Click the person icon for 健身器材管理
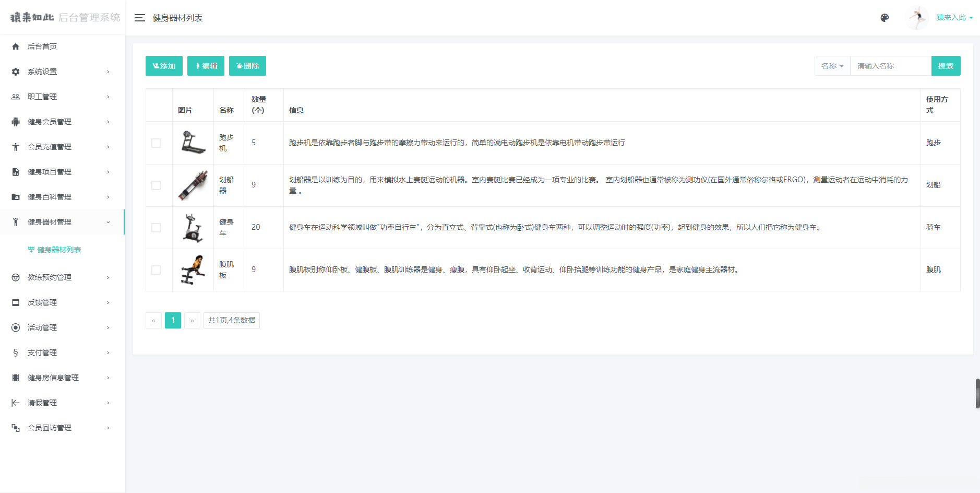This screenshot has width=980, height=493. tap(16, 222)
